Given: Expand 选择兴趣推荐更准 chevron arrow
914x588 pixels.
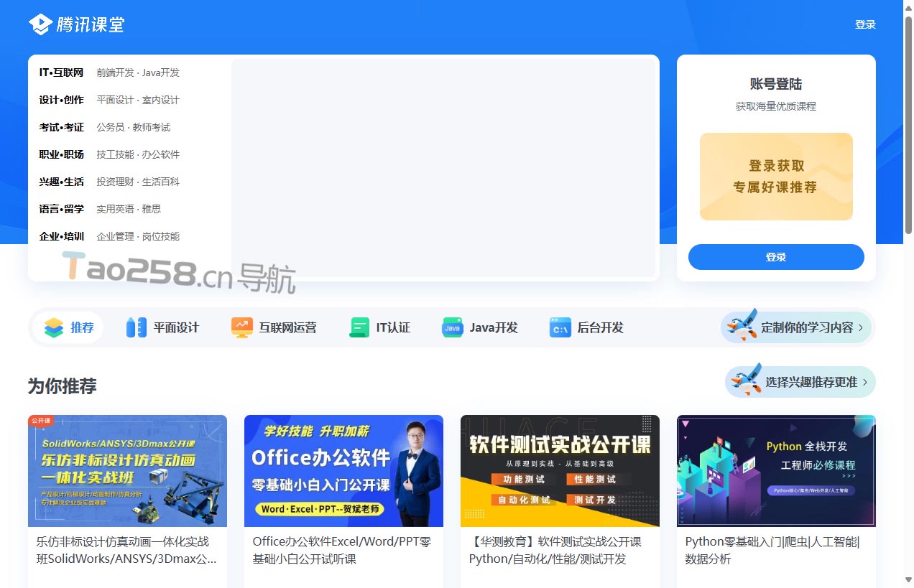Looking at the screenshot, I should 864,383.
